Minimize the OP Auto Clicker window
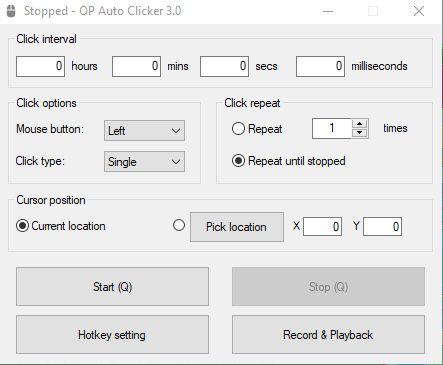Viewport: 443px width, 365px height. 328,11
